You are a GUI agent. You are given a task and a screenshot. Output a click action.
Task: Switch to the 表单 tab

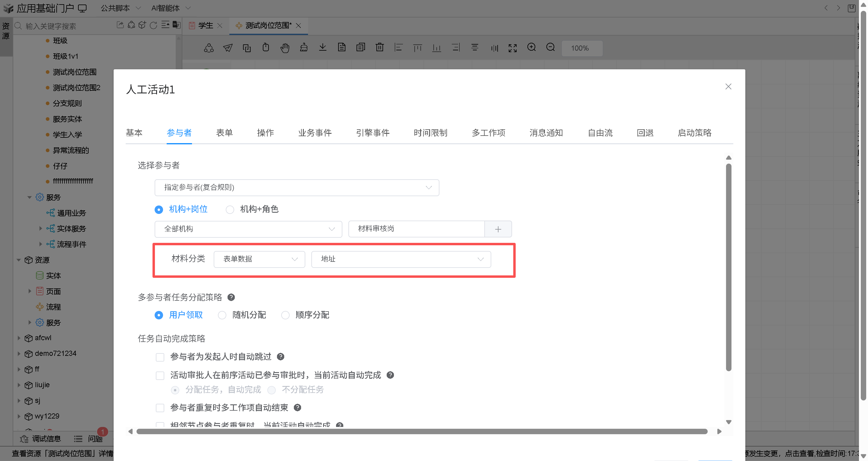[224, 133]
